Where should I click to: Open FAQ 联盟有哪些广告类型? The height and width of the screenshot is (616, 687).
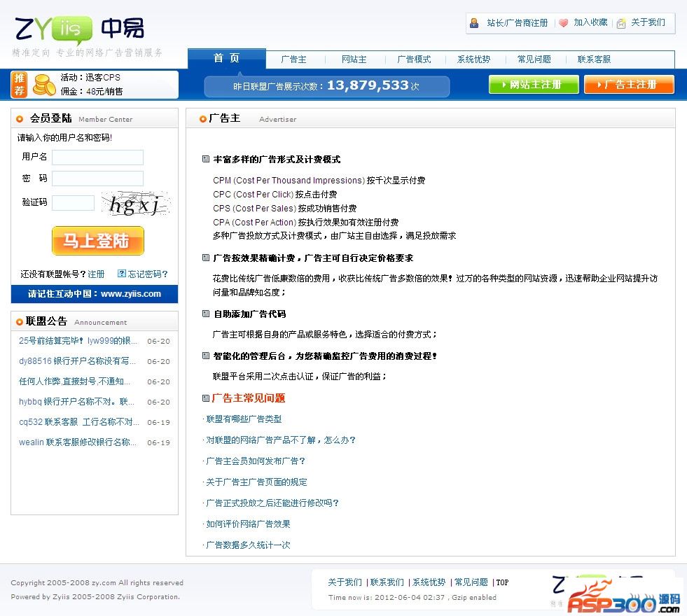pos(244,419)
